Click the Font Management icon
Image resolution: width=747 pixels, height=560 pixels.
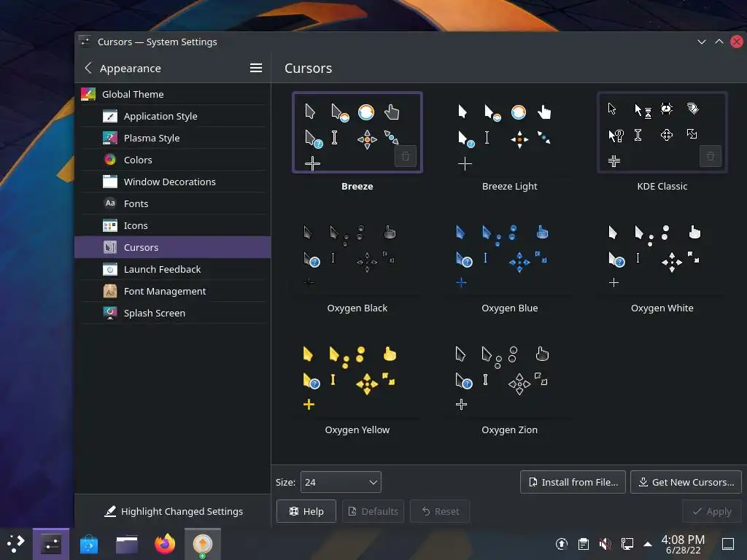(110, 291)
